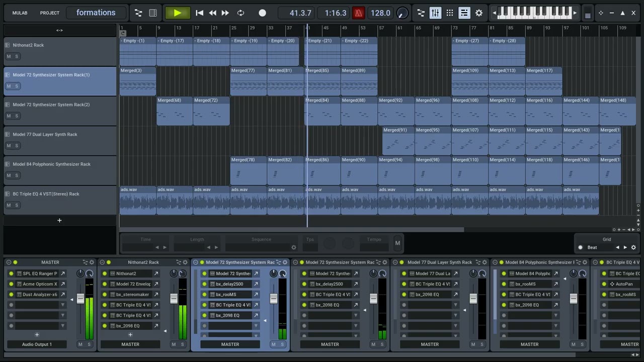The height and width of the screenshot is (362, 644).
Task: Bypass the bx_stereomaker plugin
Action: click(105, 295)
